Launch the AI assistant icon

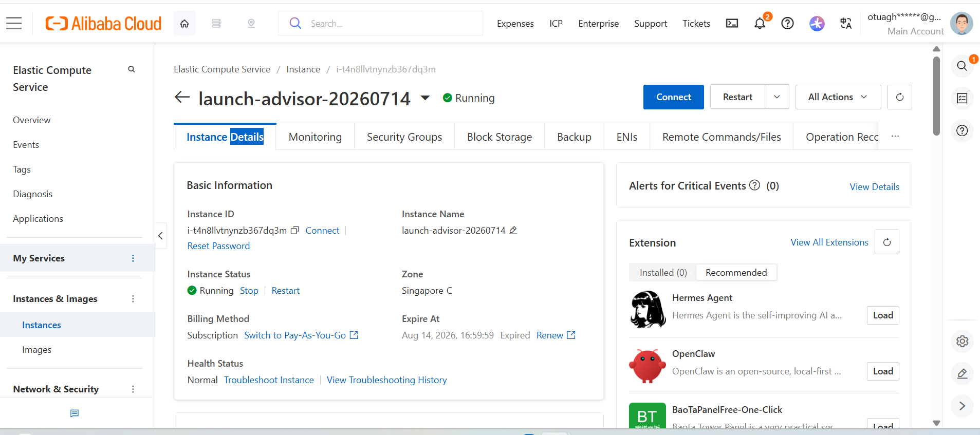[817, 23]
